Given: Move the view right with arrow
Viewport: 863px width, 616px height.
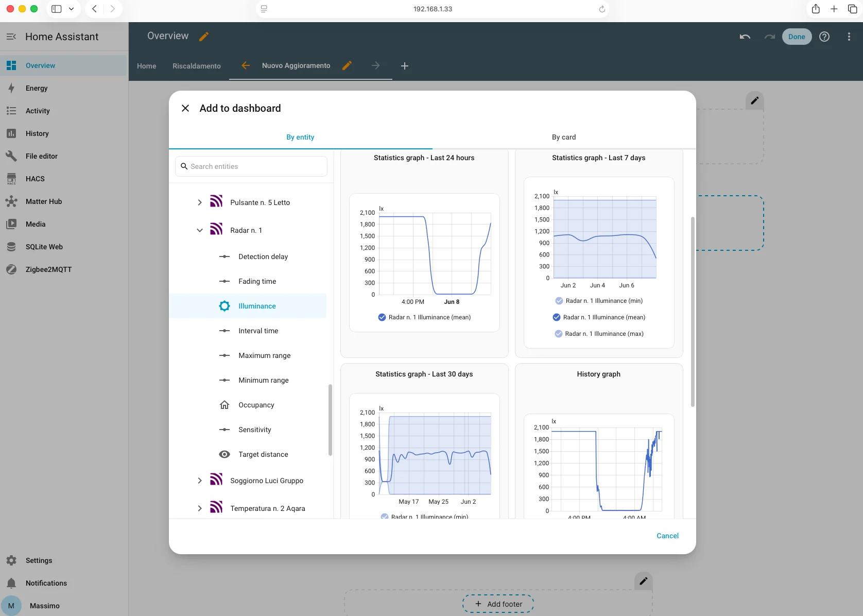Looking at the screenshot, I should (x=376, y=65).
